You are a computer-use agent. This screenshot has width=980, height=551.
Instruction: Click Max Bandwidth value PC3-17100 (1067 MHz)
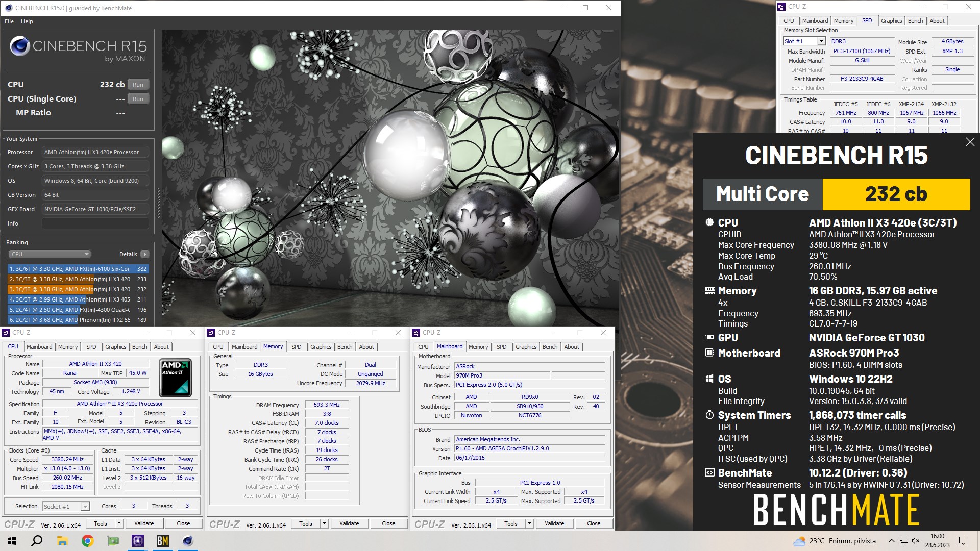[862, 51]
